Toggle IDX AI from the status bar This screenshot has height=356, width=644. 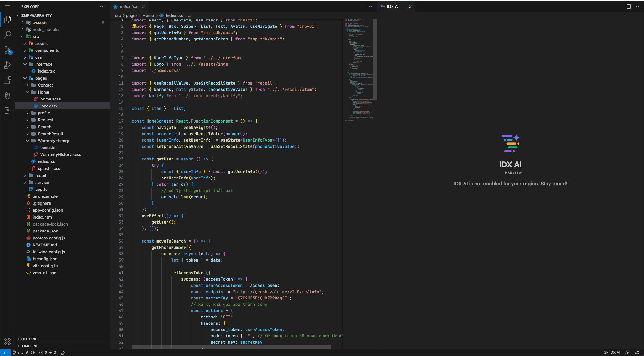pos(612,353)
